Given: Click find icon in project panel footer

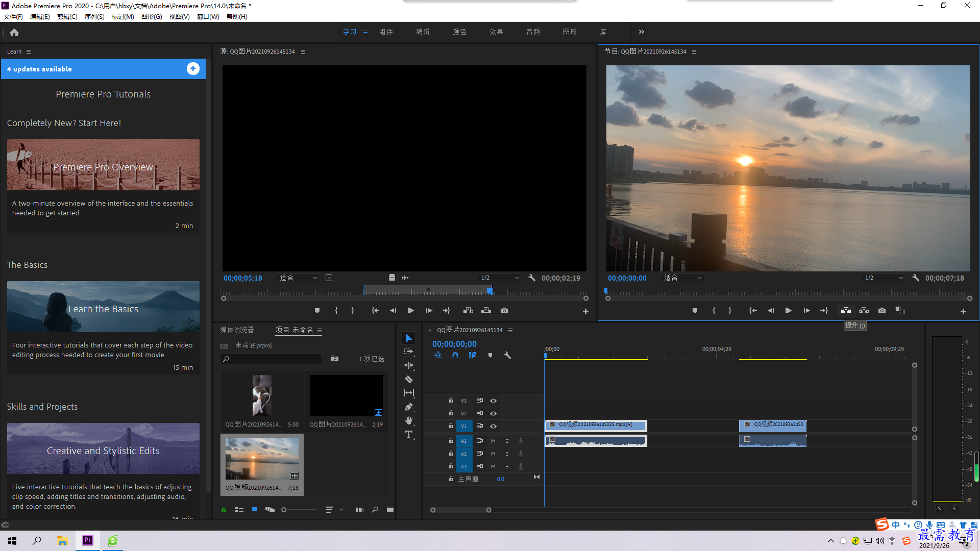Looking at the screenshot, I should click(x=375, y=510).
